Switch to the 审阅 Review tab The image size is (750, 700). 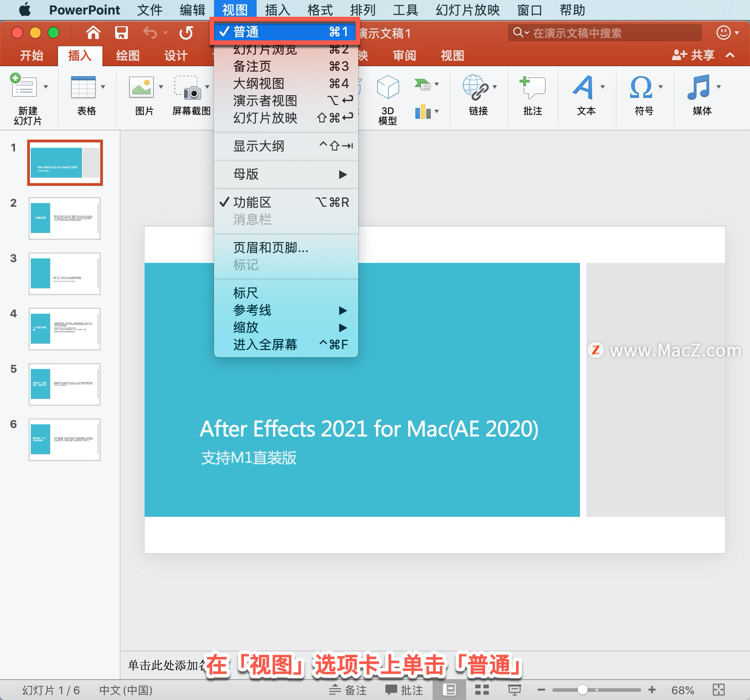pyautogui.click(x=404, y=55)
